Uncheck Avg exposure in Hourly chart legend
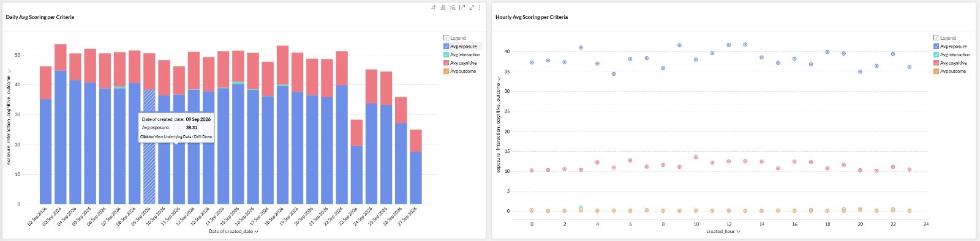 click(937, 46)
